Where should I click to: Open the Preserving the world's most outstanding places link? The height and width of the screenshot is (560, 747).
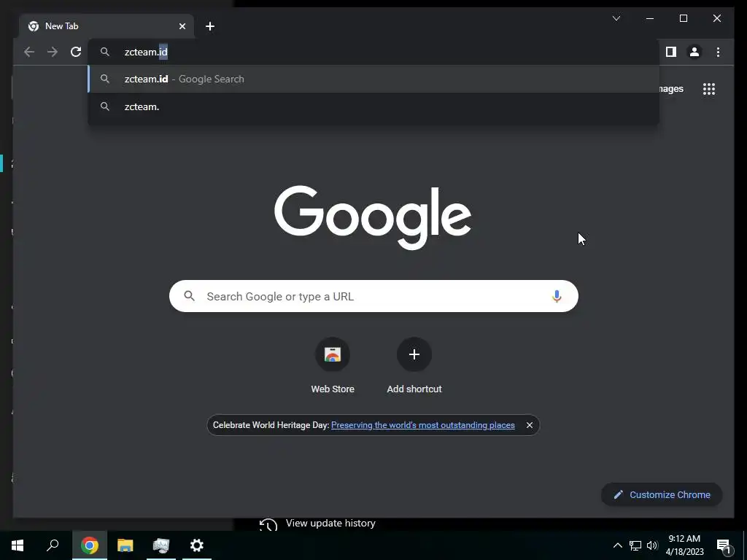coord(422,425)
